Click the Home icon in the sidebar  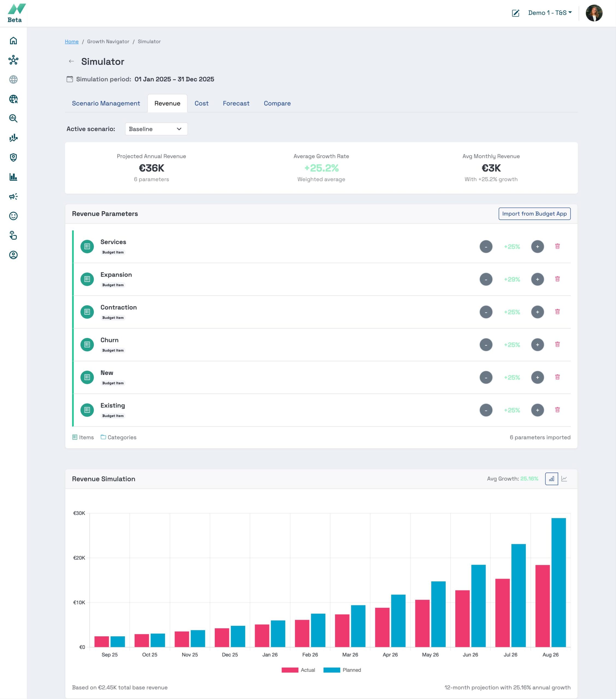pos(13,41)
